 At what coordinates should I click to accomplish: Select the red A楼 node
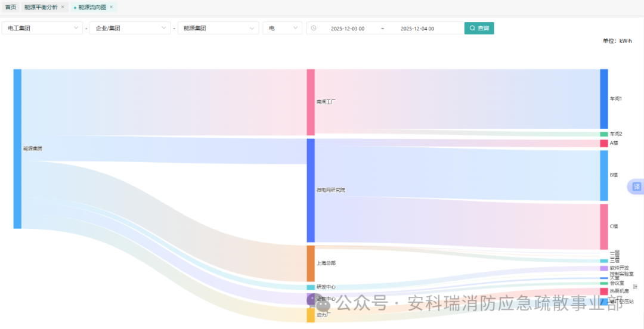click(603, 144)
